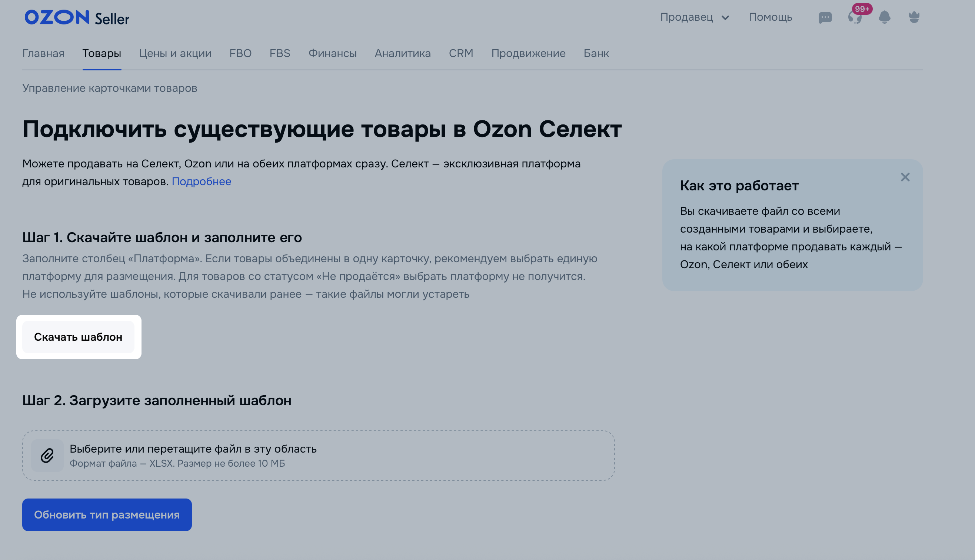Open support headset icon with 99+ badge

[x=855, y=17]
